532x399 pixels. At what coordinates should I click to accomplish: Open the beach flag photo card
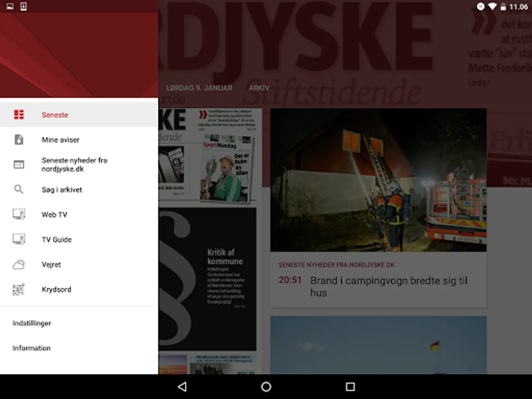coord(378,345)
